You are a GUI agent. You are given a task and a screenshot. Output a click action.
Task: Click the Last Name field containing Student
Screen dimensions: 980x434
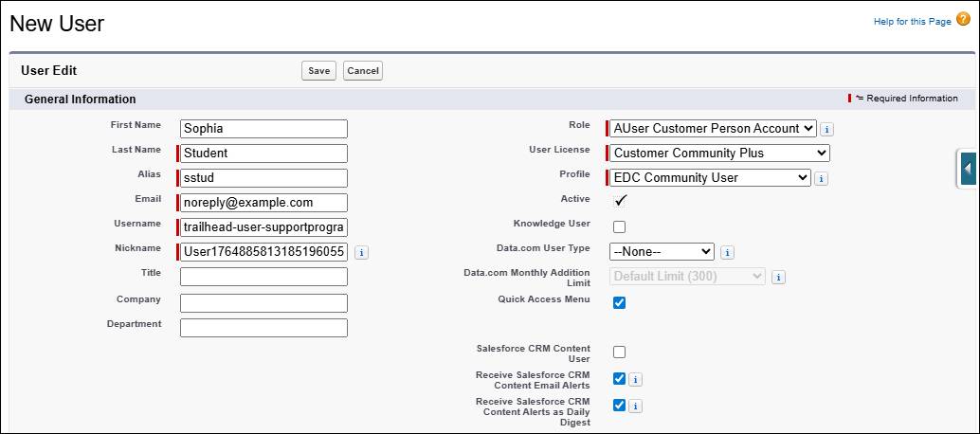pos(263,153)
